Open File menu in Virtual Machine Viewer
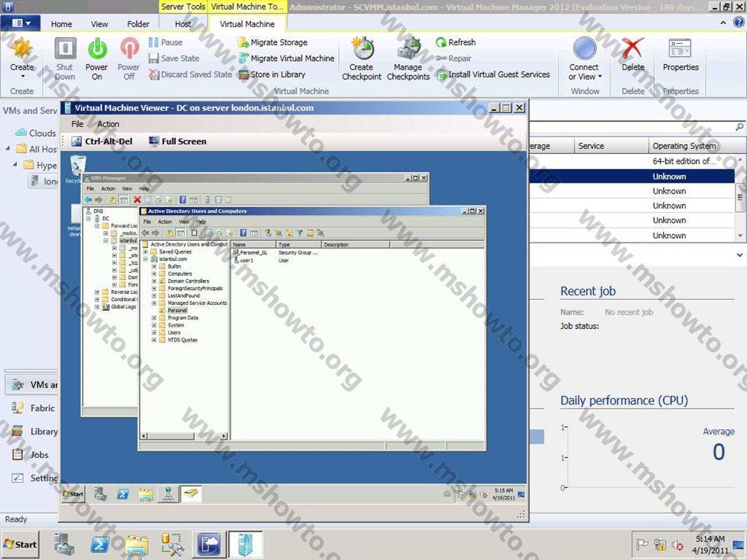This screenshot has height=560, width=747. point(77,124)
